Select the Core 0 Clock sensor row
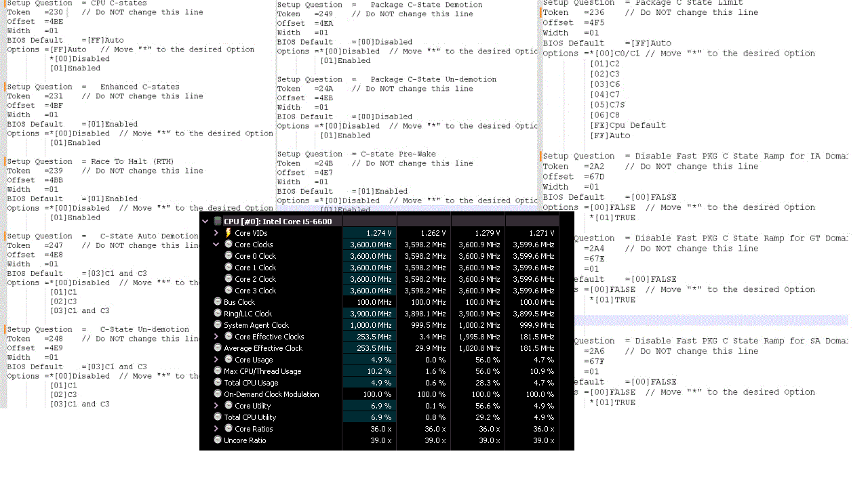The height and width of the screenshot is (481, 868). coord(255,256)
